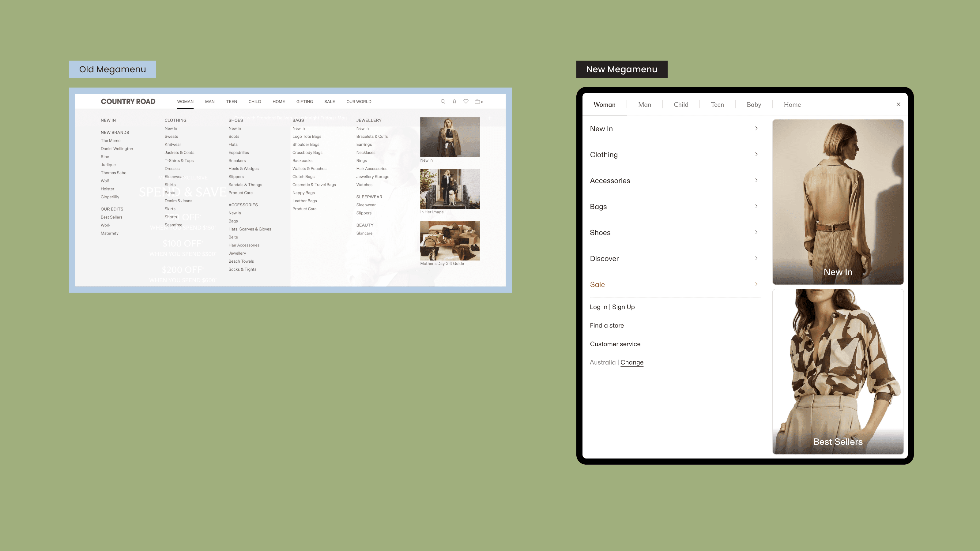Open the Shoes submenu arrow
Image resolution: width=980 pixels, height=551 pixels.
pyautogui.click(x=756, y=232)
